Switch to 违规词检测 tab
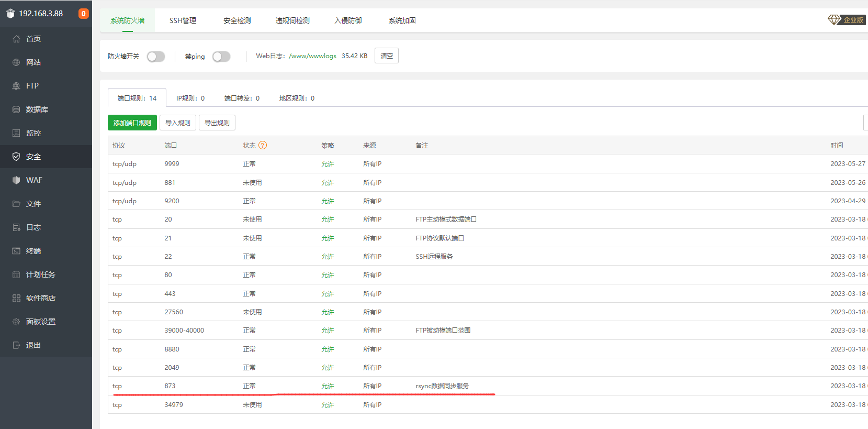Image resolution: width=868 pixels, height=429 pixels. pyautogui.click(x=292, y=20)
